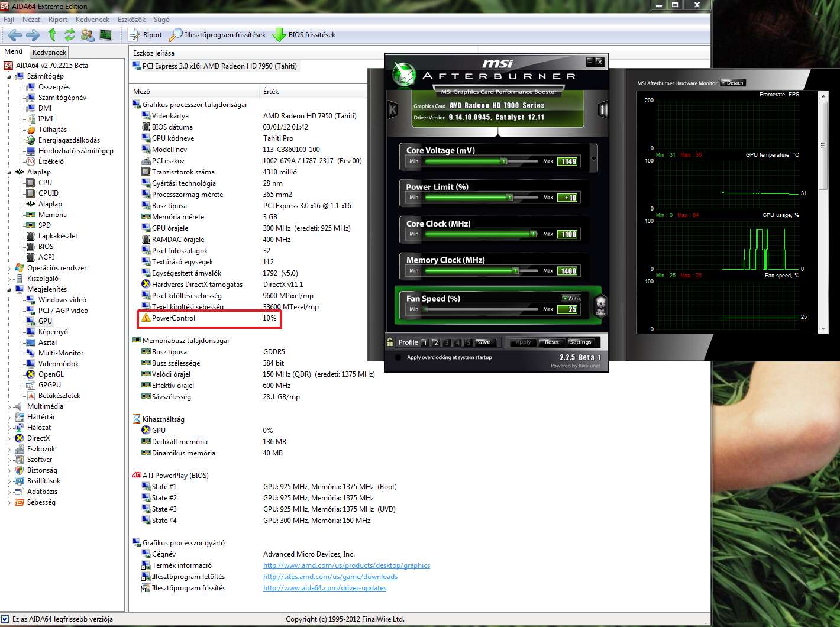Select GPGPU in the tree
Image resolution: width=840 pixels, height=627 pixels.
pyautogui.click(x=50, y=385)
